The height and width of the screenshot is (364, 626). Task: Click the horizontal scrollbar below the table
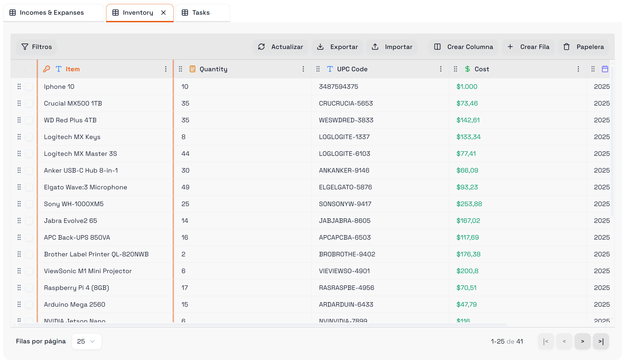tap(262, 325)
